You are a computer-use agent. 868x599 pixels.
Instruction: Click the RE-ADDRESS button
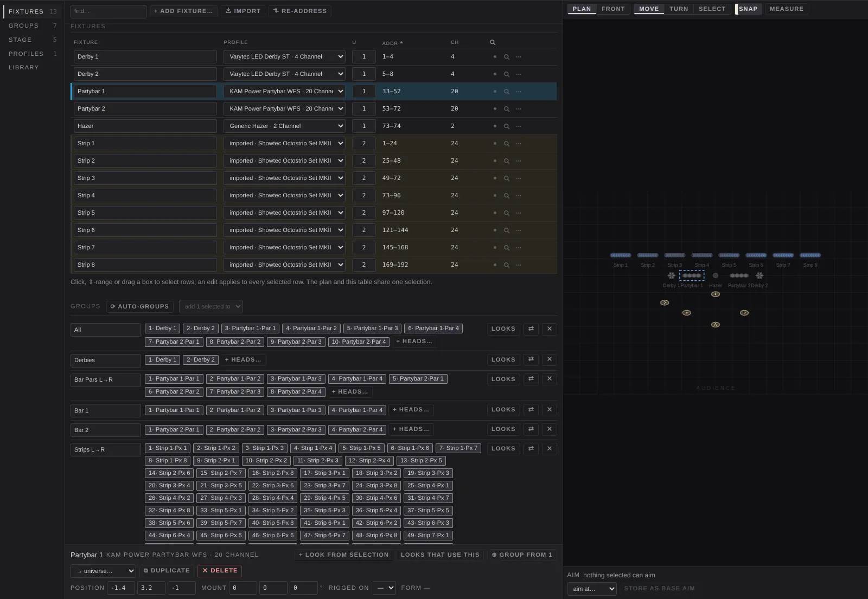[300, 11]
